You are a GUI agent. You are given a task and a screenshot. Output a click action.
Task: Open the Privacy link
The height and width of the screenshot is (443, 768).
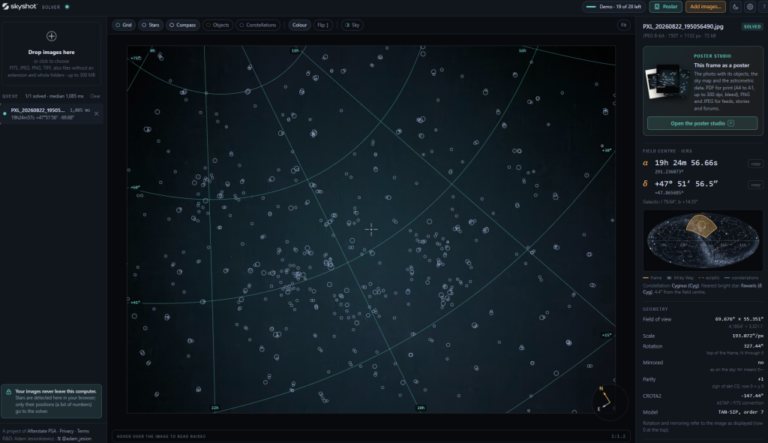click(67, 431)
